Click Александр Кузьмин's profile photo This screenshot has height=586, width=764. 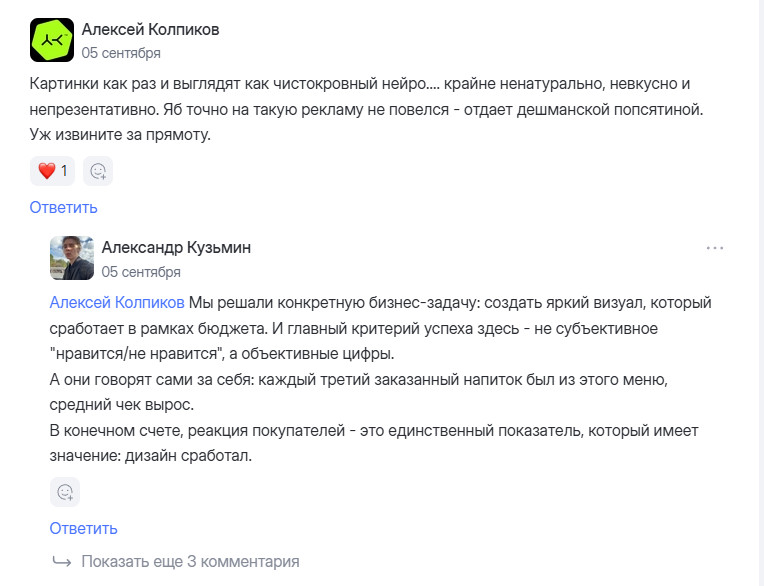pos(72,258)
